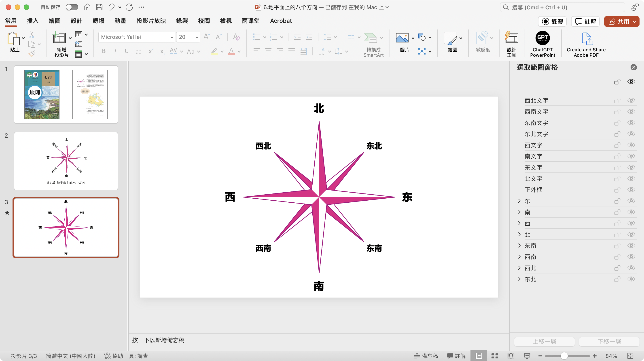Viewport: 644px width, 361px height.
Task: Open the 動畫 ribbon tab
Action: click(120, 21)
